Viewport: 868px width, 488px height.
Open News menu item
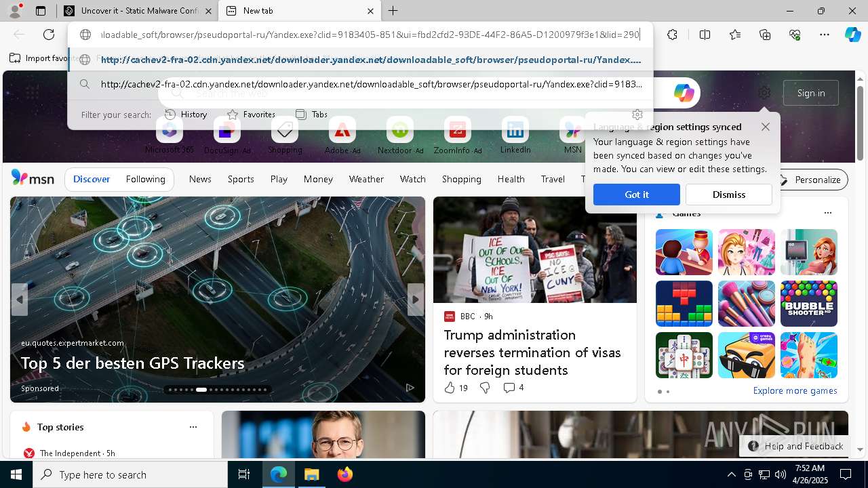point(200,179)
